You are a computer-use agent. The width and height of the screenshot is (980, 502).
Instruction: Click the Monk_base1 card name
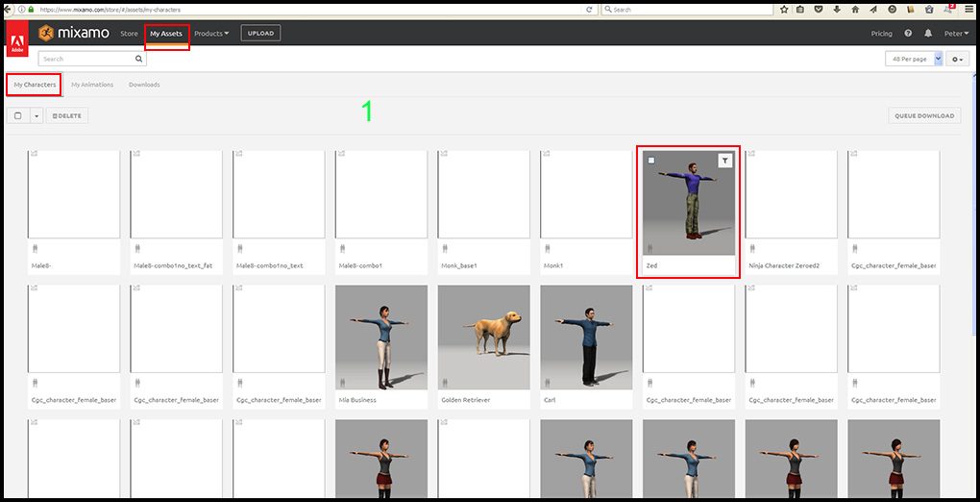[x=459, y=266]
